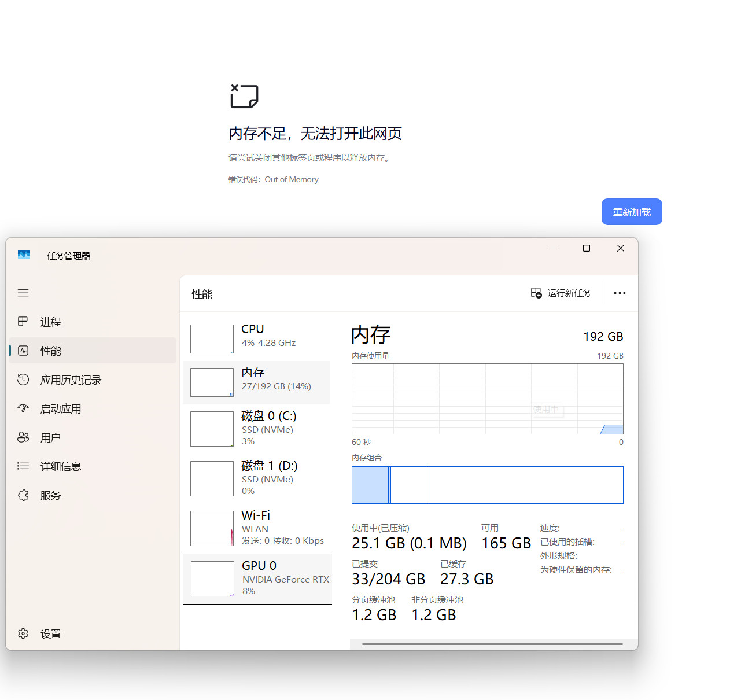
Task: Click the 启动应用 gauge icon
Action: (23, 408)
